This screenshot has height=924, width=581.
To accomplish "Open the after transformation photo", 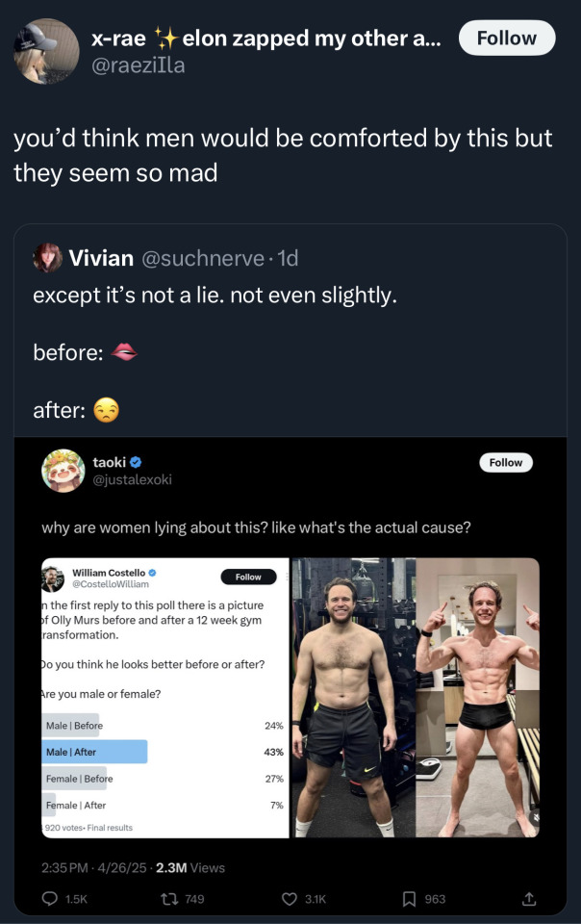I will point(477,697).
